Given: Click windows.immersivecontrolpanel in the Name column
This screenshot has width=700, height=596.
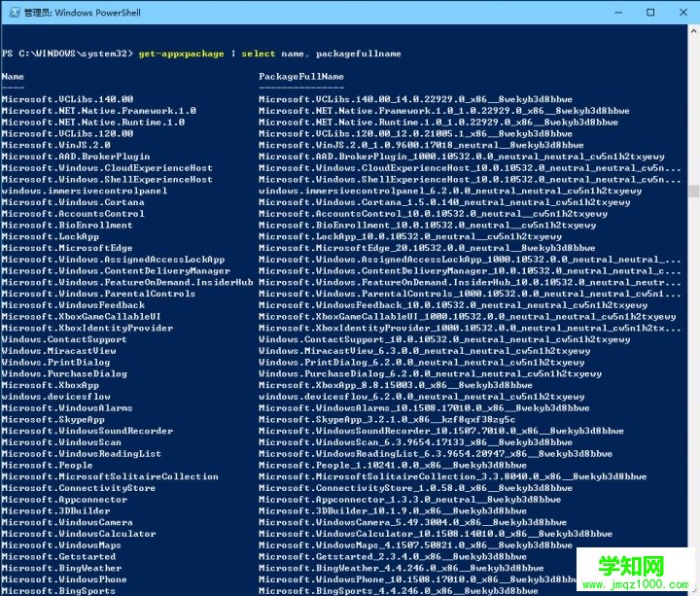Looking at the screenshot, I should [x=85, y=191].
